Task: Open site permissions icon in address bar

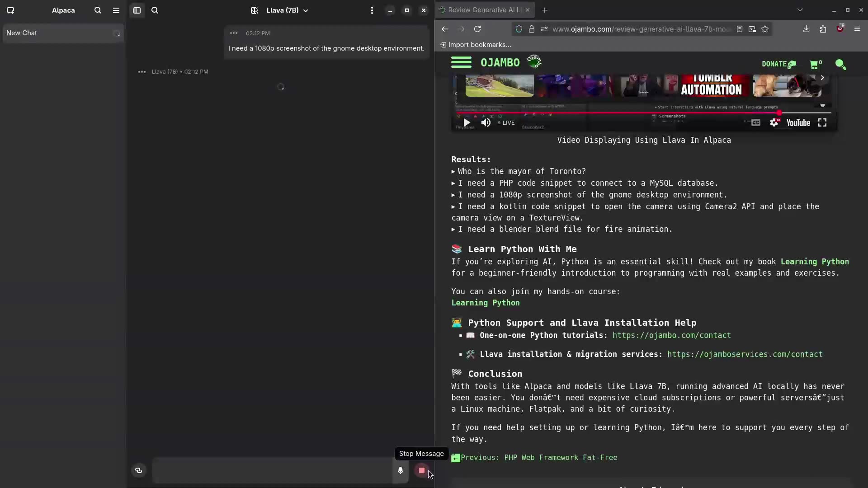Action: (x=544, y=29)
